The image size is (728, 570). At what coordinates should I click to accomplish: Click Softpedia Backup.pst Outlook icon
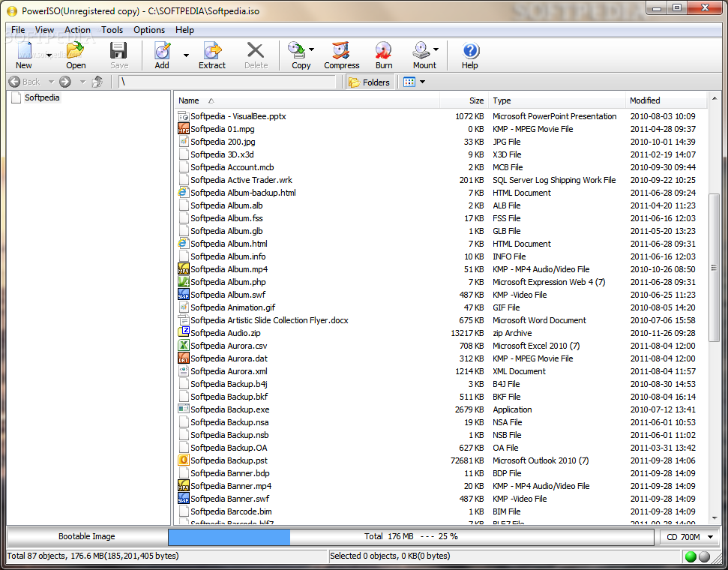click(184, 460)
